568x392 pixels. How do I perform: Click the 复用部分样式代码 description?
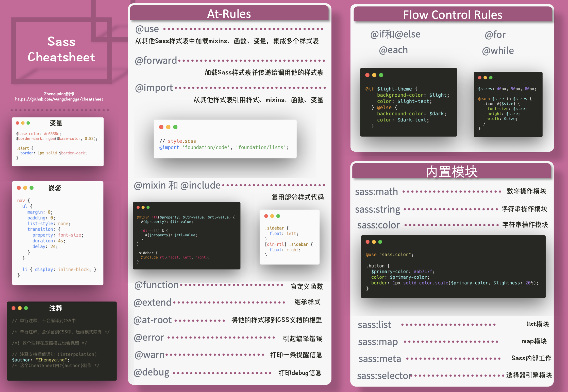(298, 197)
